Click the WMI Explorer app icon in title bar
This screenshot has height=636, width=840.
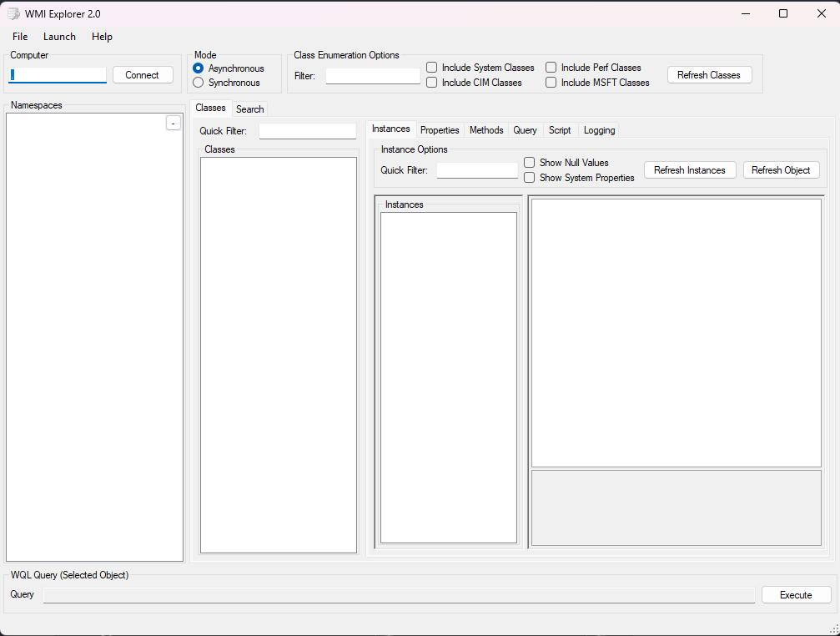coord(13,13)
